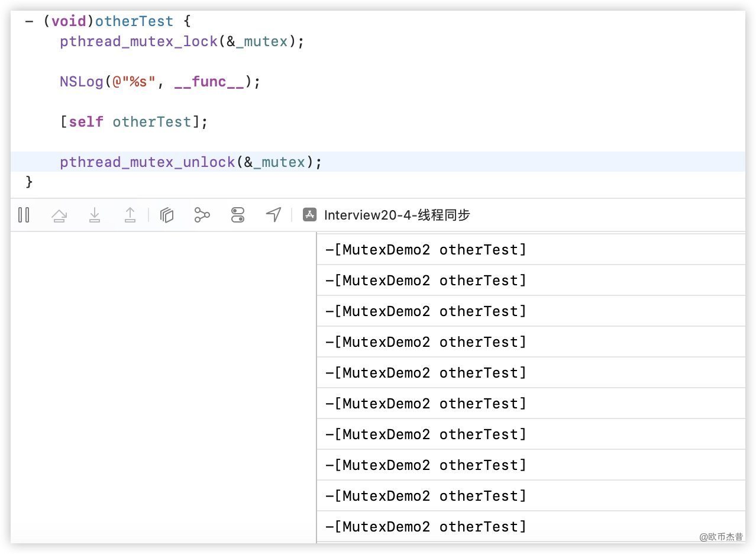
Task: Click the divider between variables and console
Action: [316, 385]
